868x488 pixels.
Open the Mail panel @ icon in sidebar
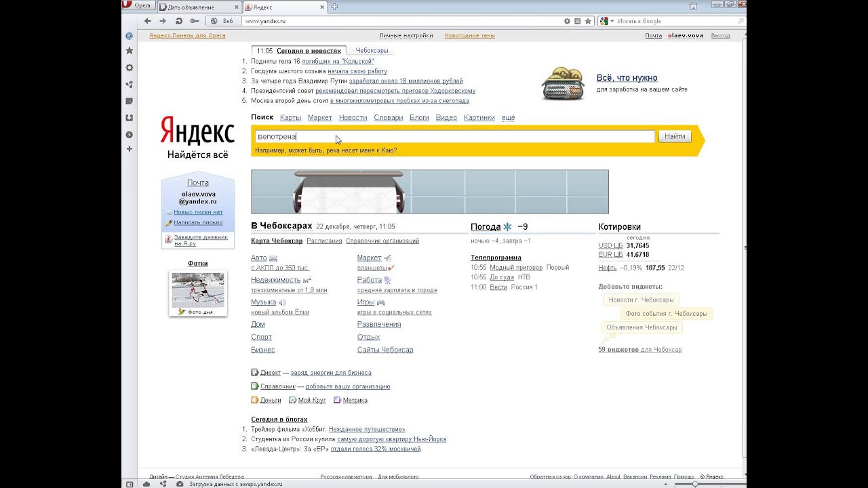pos(129,36)
